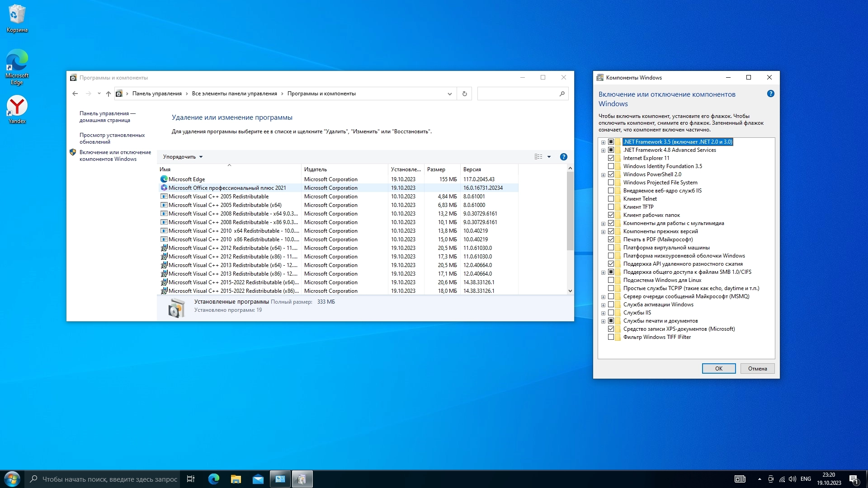This screenshot has width=868, height=488.
Task: Open the Упорядочить dropdown
Action: coord(183,157)
